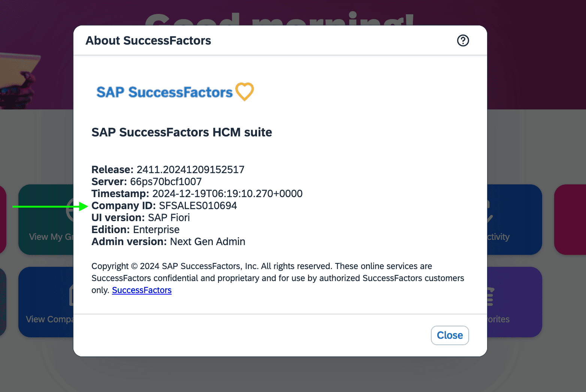Open the help icon in dialog header
This screenshot has height=392, width=586.
click(x=463, y=40)
